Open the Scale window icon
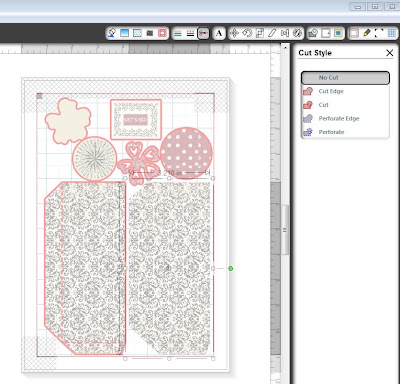Screen dimensions: 400x384 260,33
